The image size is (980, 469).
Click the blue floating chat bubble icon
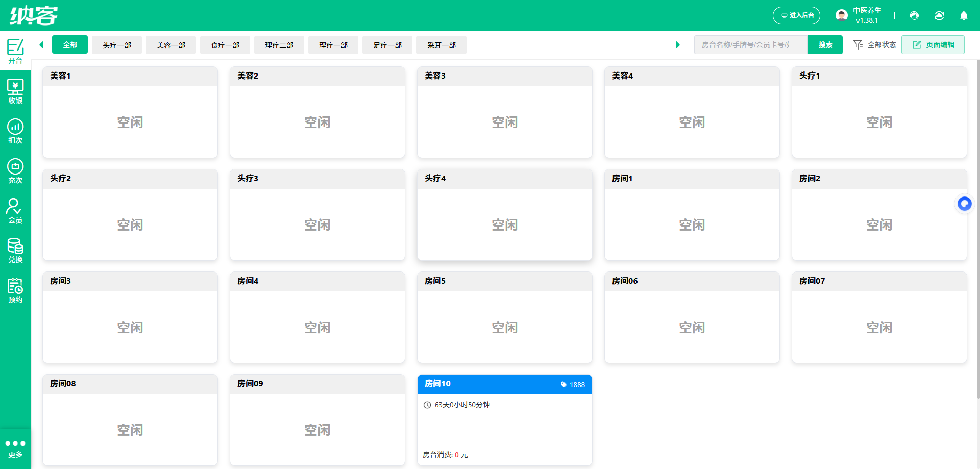(x=965, y=204)
